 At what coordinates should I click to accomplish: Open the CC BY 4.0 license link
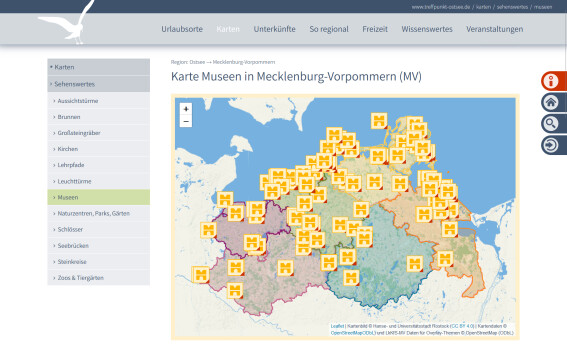(462, 326)
